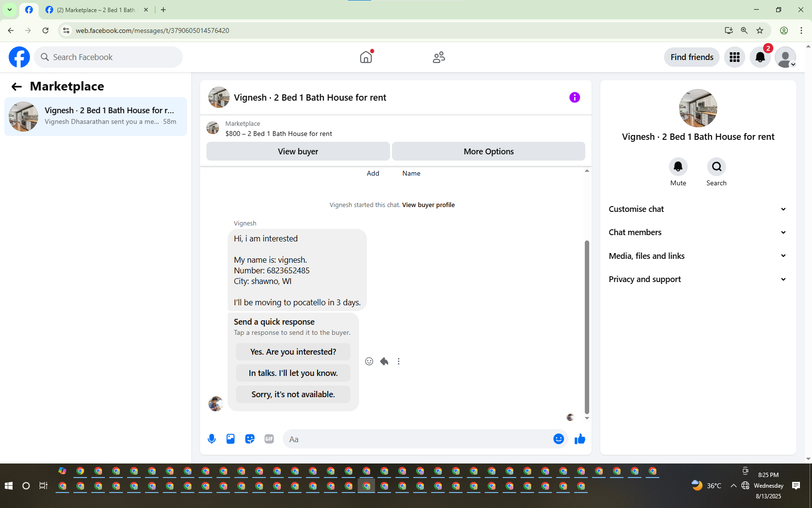Attach a photo file icon
The image size is (812, 508).
click(x=231, y=439)
